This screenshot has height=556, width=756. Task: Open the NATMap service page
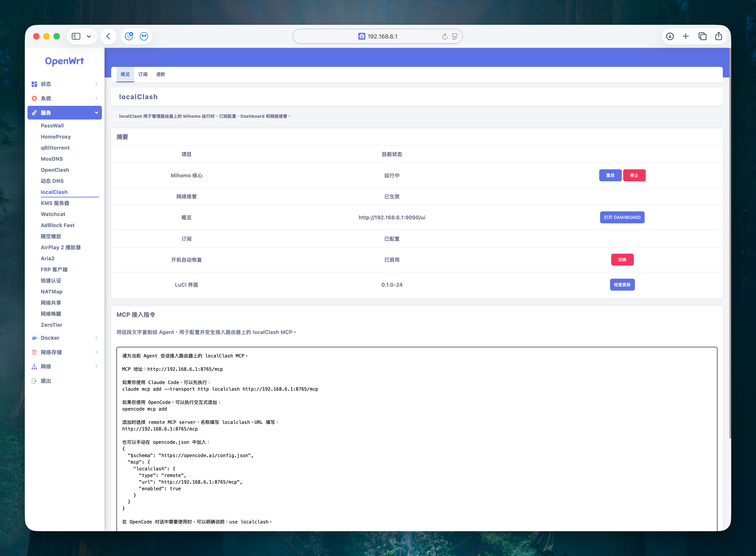tap(52, 292)
